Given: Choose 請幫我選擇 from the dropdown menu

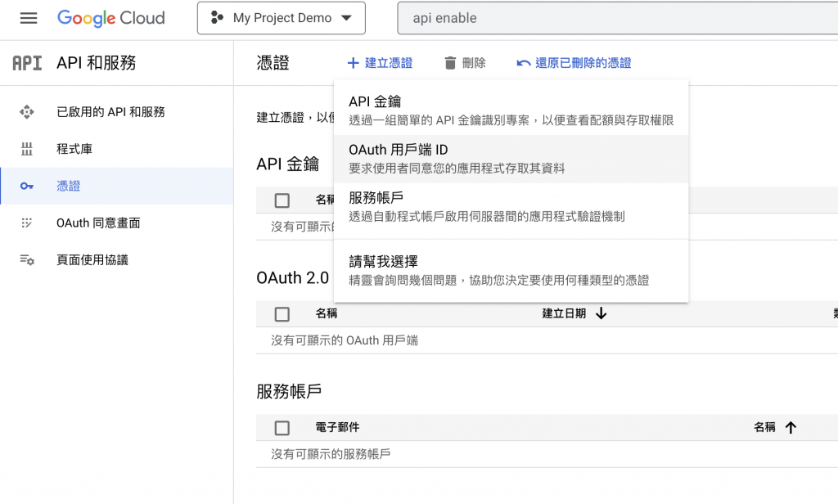Looking at the screenshot, I should click(511, 271).
